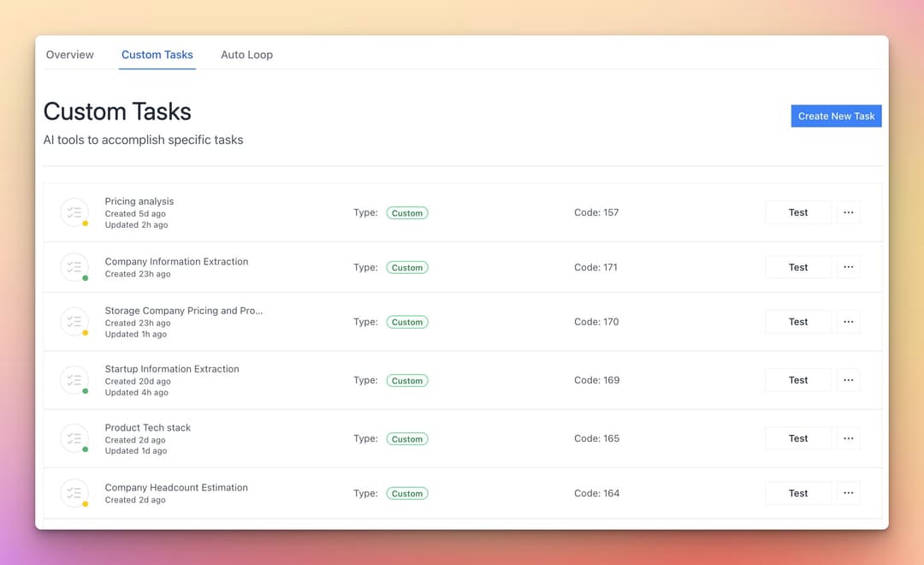Click the Custom type badge for Product Tech stack
Screen dimensions: 924x565
(407, 439)
